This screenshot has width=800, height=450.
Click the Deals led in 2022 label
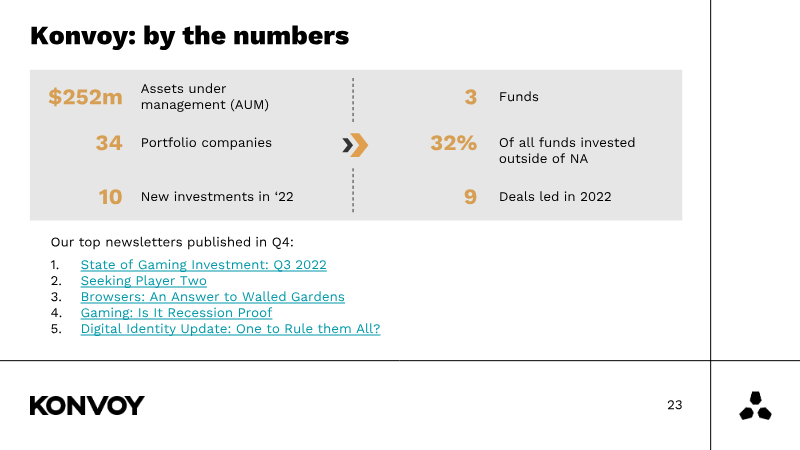click(x=555, y=196)
